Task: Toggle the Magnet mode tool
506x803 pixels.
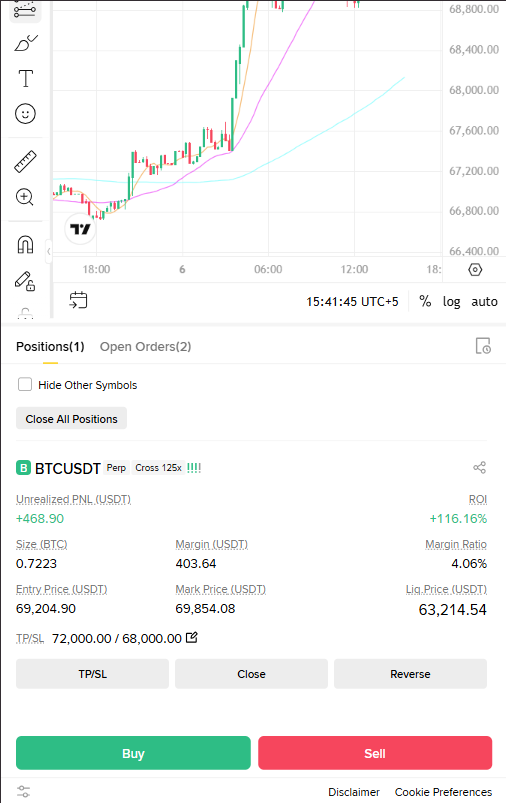Action: 25,244
